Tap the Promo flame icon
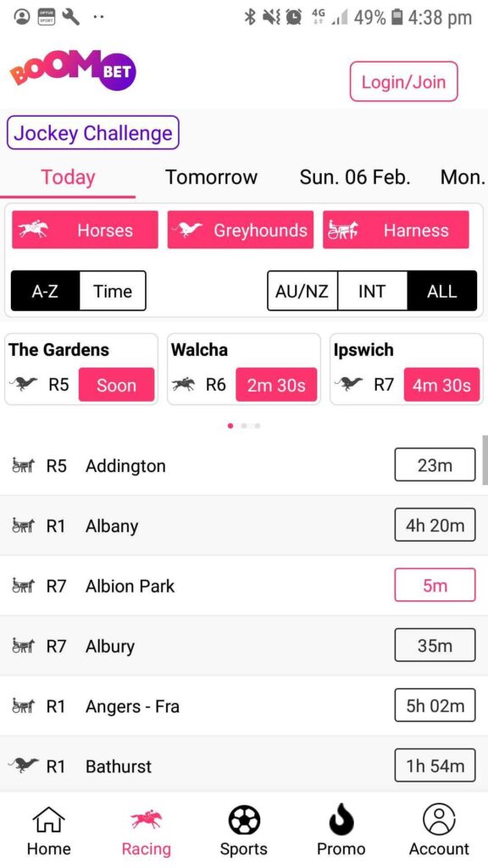 pos(341,820)
